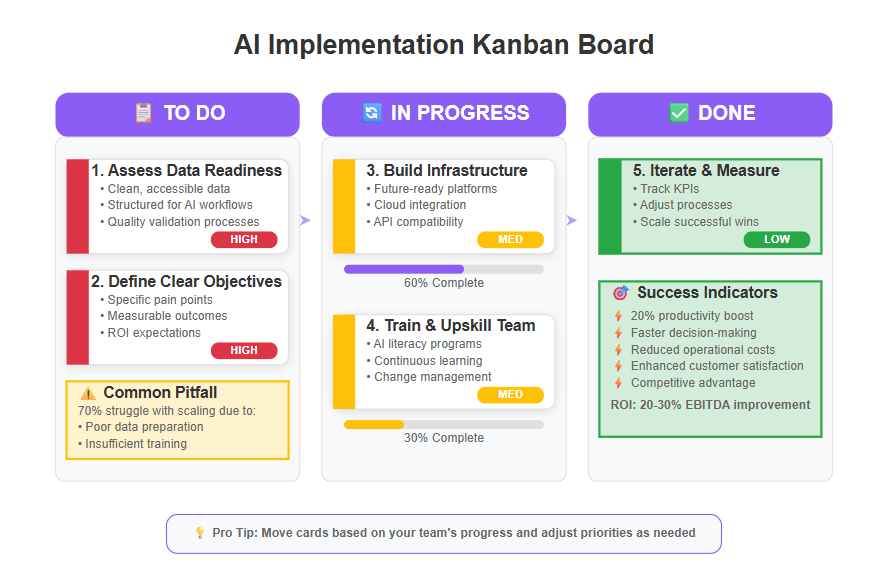
Task: Click the target icon beside Success Indicators
Action: 621,293
